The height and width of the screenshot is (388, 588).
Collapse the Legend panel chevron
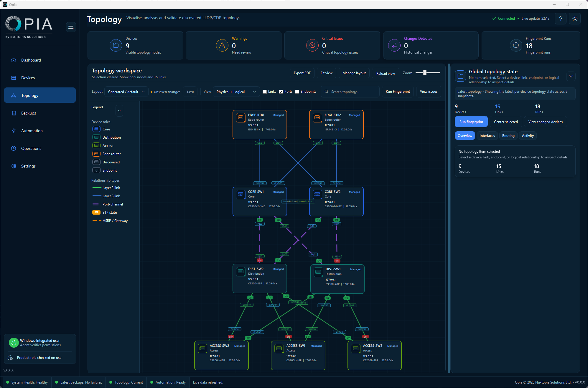pyautogui.click(x=119, y=111)
